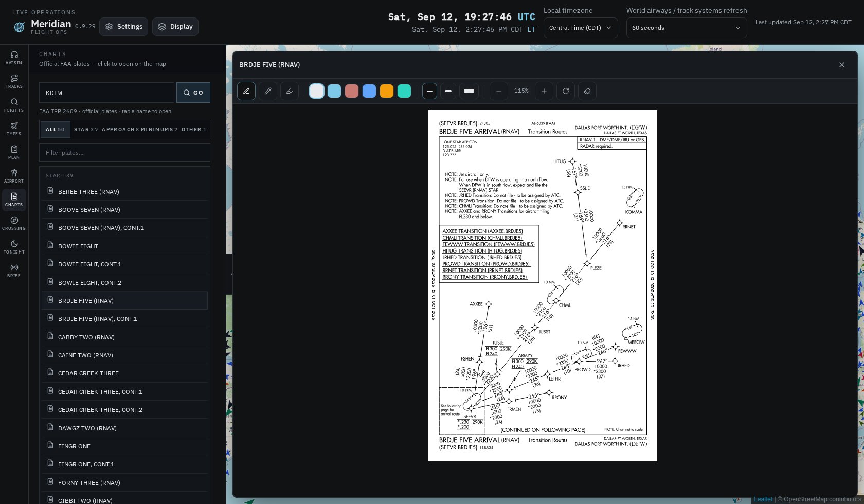The width and height of the screenshot is (864, 504).
Task: Click the Filter plates input field
Action: coord(124,153)
